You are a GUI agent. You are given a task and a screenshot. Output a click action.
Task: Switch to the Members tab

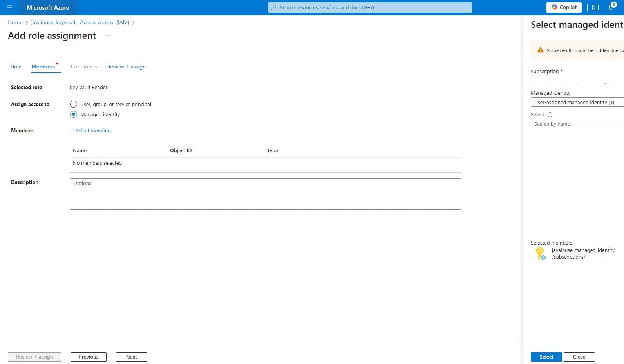[x=43, y=67]
